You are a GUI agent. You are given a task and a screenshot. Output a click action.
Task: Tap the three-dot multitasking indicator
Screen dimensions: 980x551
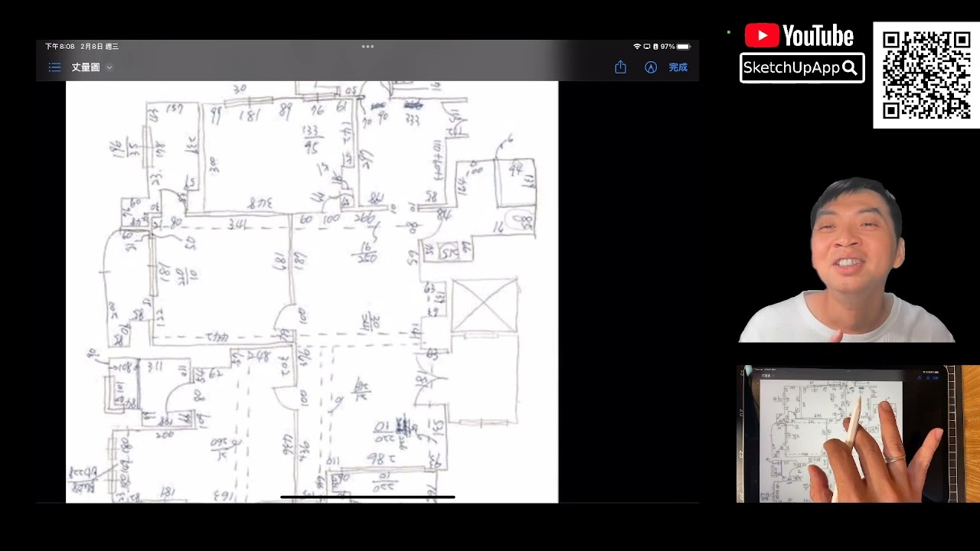pos(367,46)
